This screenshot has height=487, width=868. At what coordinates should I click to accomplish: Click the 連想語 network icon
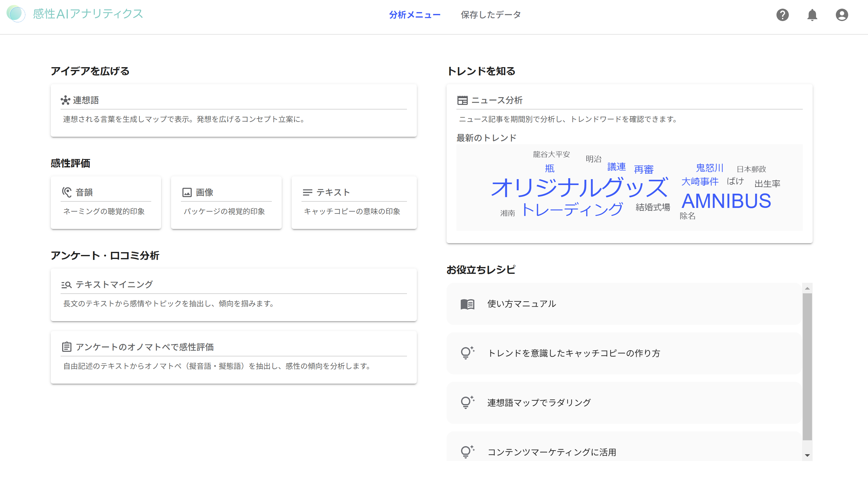pos(65,100)
